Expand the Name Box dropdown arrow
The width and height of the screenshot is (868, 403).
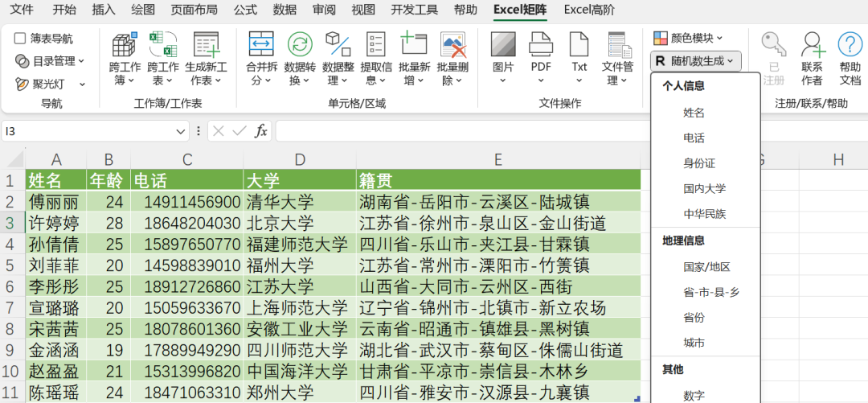(180, 131)
